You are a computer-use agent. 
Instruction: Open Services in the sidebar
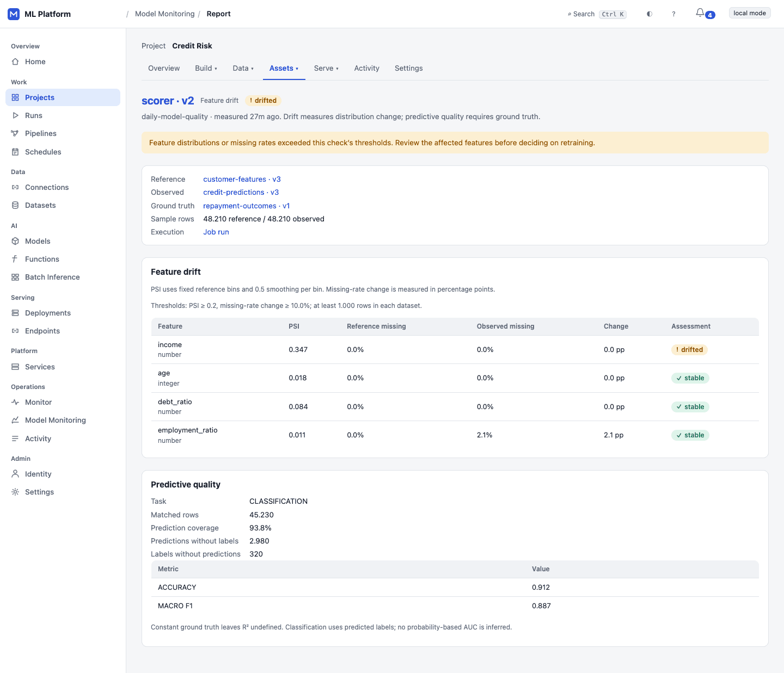63,367
